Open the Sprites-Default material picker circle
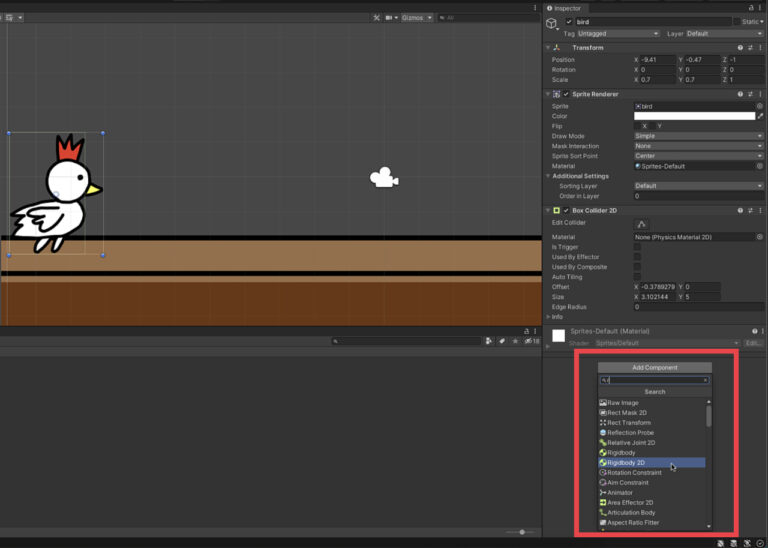 coord(760,166)
